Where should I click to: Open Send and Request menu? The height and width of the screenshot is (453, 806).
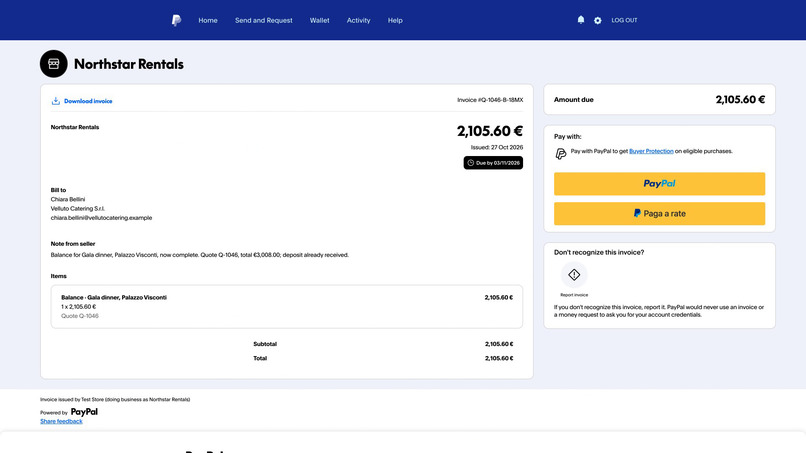tap(264, 21)
